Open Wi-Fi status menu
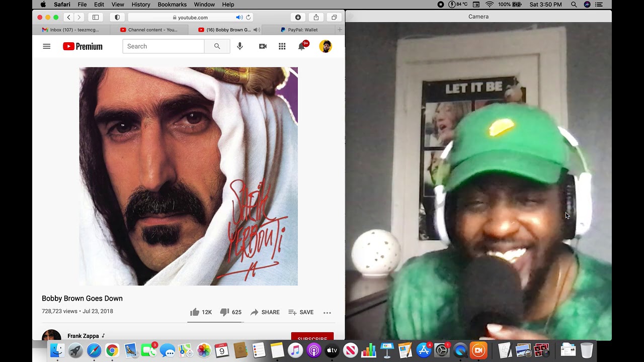The height and width of the screenshot is (362, 644). (x=490, y=5)
